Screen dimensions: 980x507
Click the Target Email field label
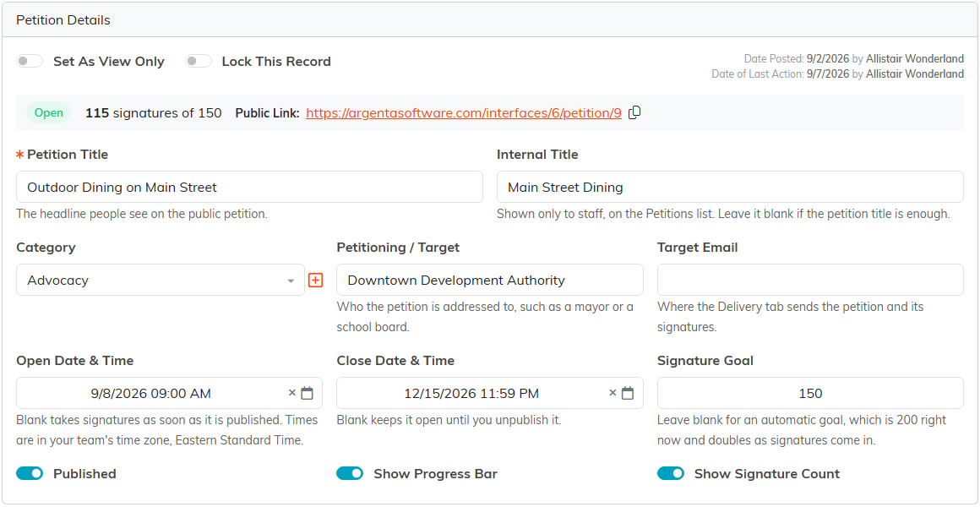pos(698,248)
